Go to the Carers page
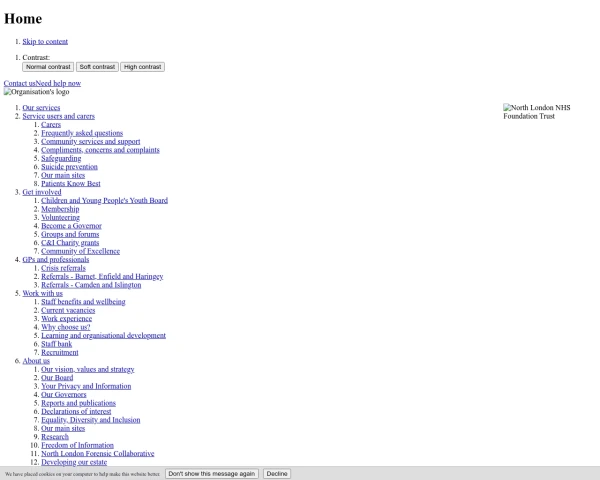The height and width of the screenshot is (480, 600). [x=51, y=124]
